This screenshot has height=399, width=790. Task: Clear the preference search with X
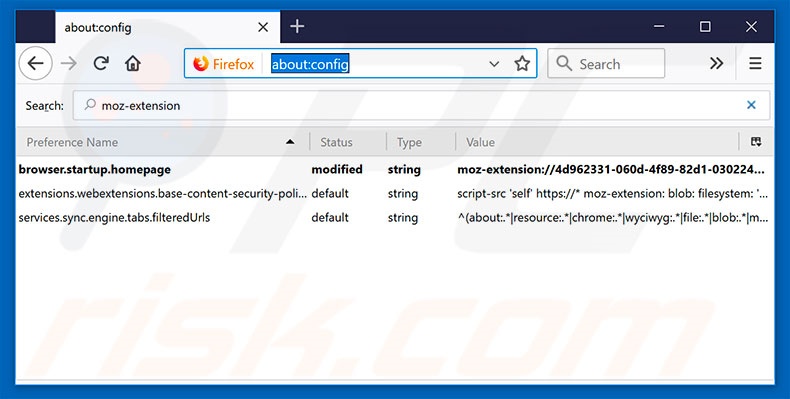coord(751,105)
